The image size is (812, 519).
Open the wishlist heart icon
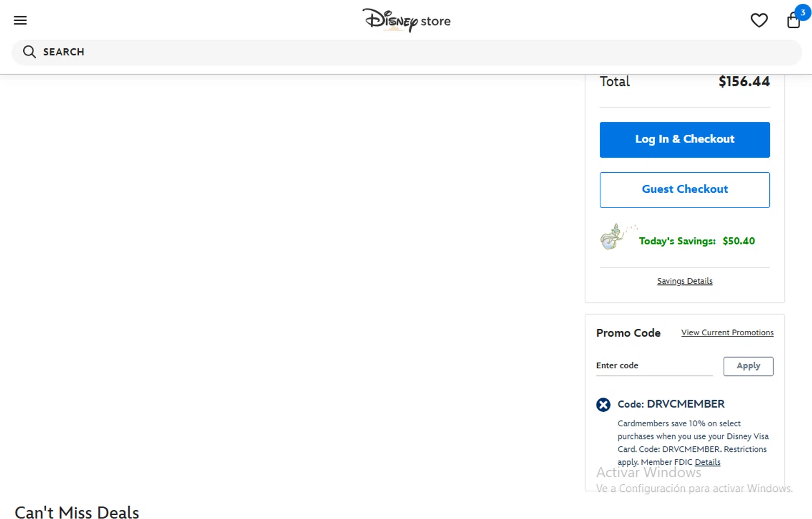coord(759,21)
